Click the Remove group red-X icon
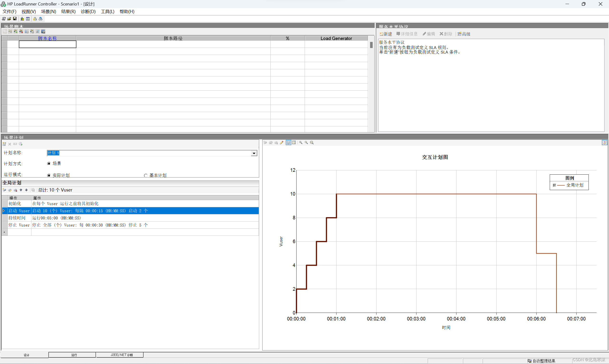The image size is (609, 364). [21, 31]
